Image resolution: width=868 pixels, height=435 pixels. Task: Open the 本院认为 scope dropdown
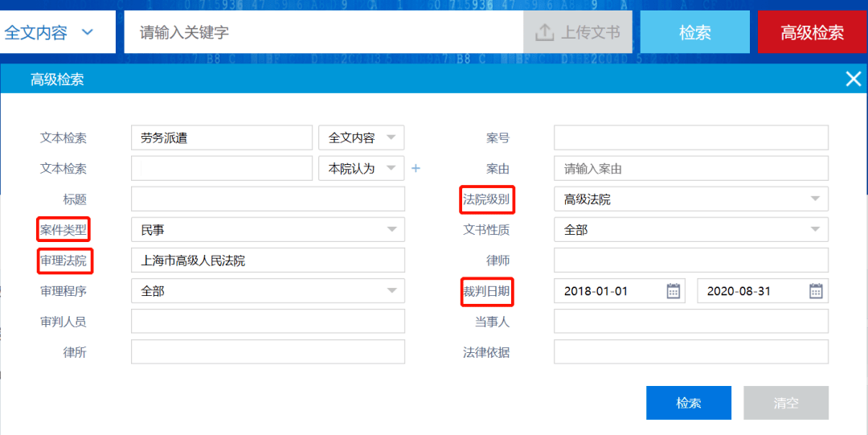[x=362, y=169]
